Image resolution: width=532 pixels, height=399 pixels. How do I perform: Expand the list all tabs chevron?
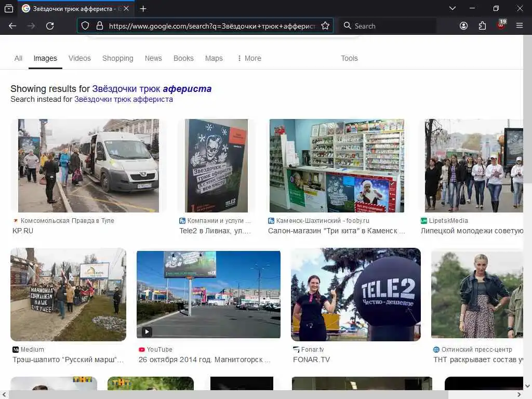click(453, 8)
